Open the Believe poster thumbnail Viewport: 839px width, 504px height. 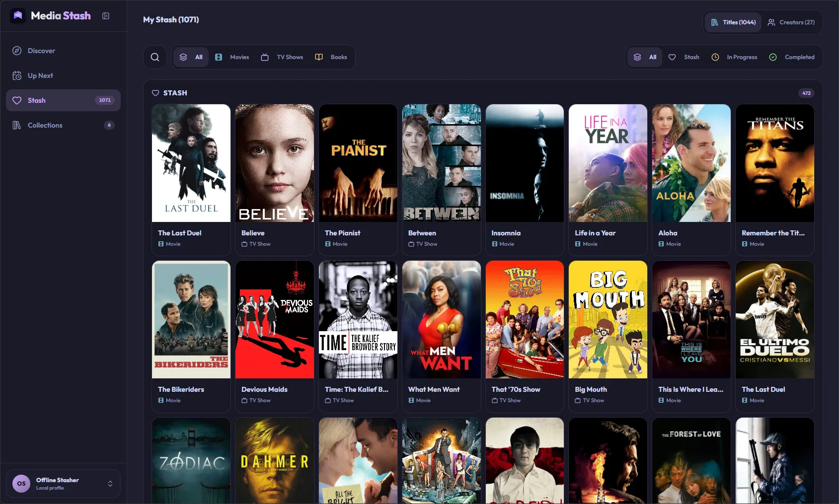(275, 163)
